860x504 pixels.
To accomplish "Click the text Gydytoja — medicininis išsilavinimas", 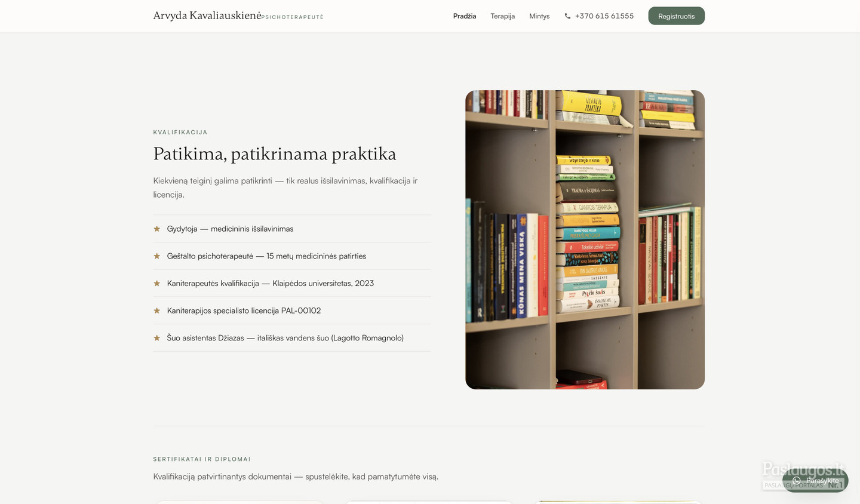I will coord(231,229).
